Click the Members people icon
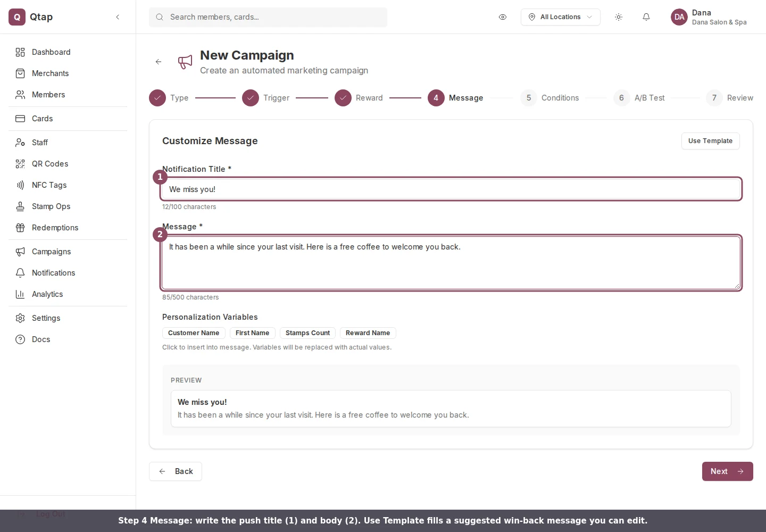 (20, 95)
